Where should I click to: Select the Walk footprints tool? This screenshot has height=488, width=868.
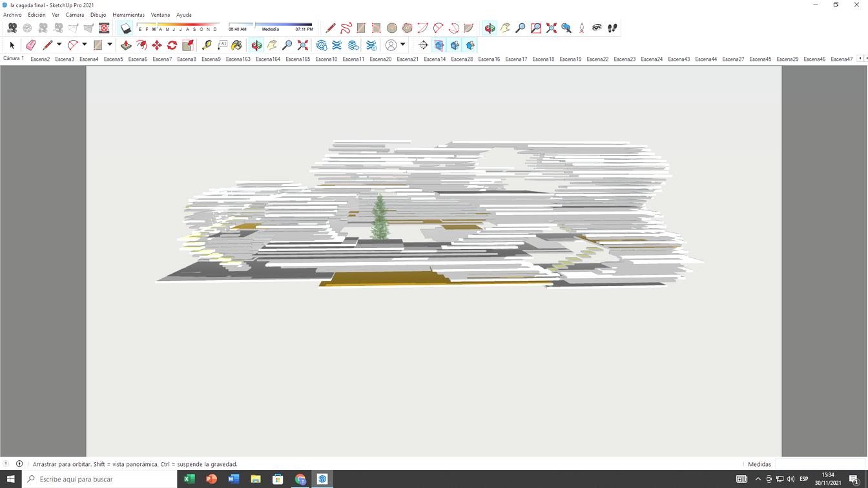pyautogui.click(x=612, y=28)
